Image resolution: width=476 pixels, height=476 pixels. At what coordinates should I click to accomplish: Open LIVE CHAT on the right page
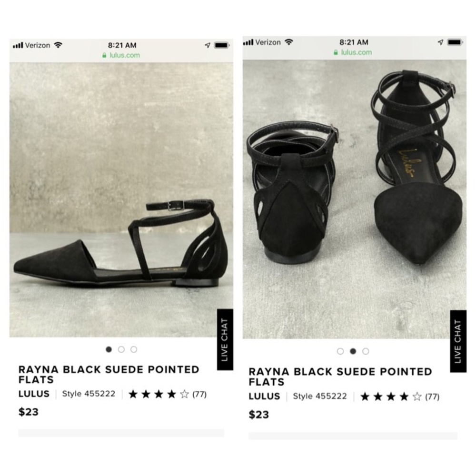pos(457,339)
